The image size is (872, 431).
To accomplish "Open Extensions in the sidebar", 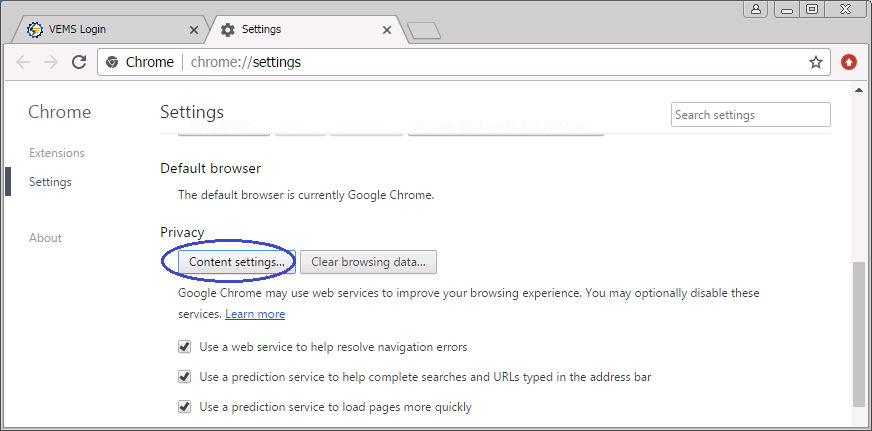I will pyautogui.click(x=56, y=153).
